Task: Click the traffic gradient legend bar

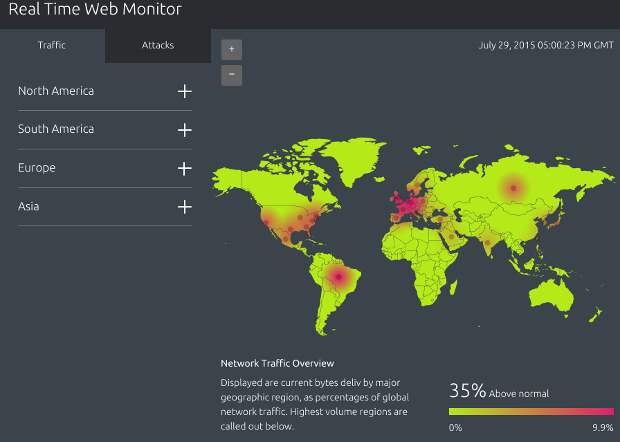Action: point(530,410)
